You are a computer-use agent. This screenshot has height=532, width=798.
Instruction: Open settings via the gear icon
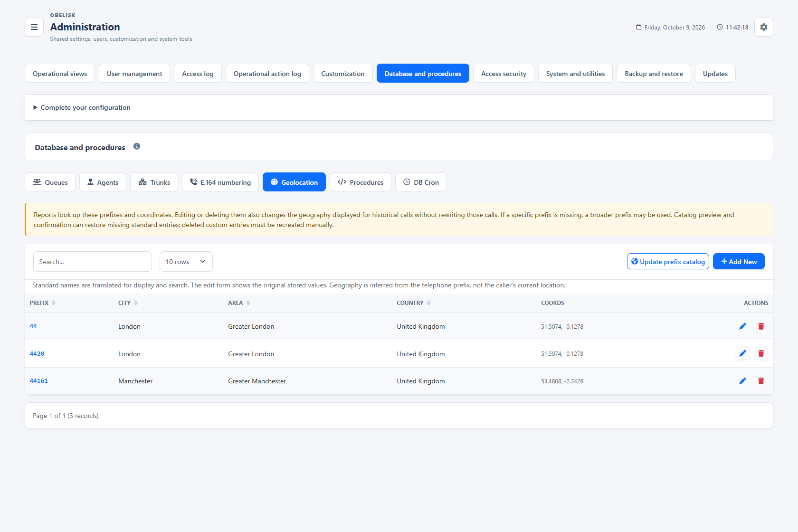pos(763,27)
